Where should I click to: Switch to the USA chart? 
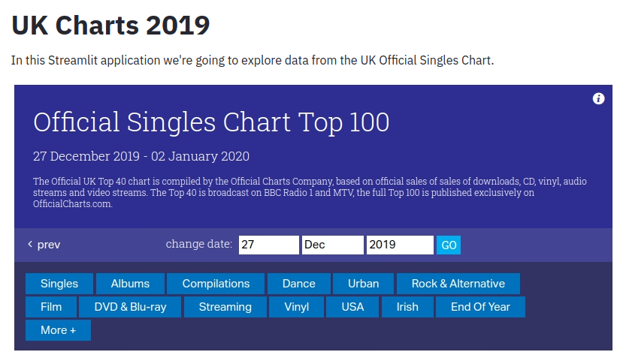point(352,307)
